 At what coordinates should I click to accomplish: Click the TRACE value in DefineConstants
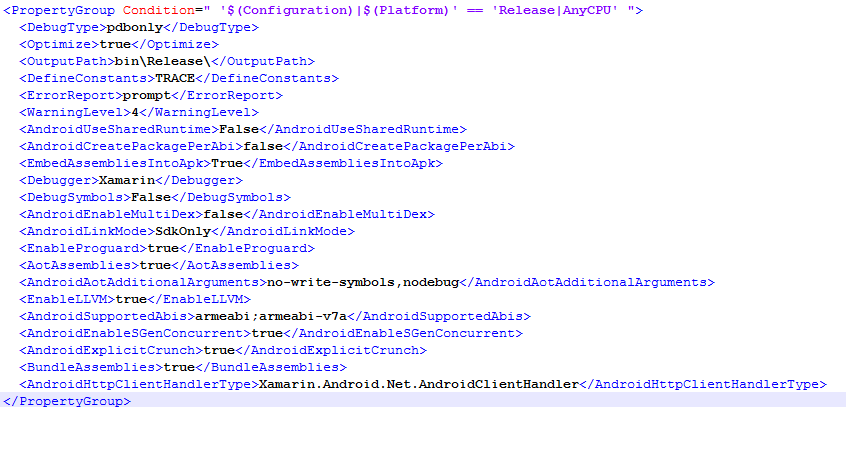pyautogui.click(x=175, y=78)
